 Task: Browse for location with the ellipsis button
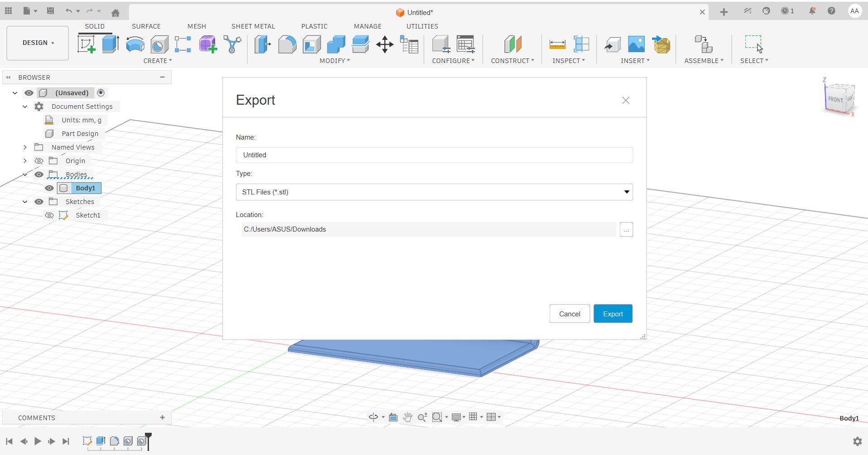point(626,230)
